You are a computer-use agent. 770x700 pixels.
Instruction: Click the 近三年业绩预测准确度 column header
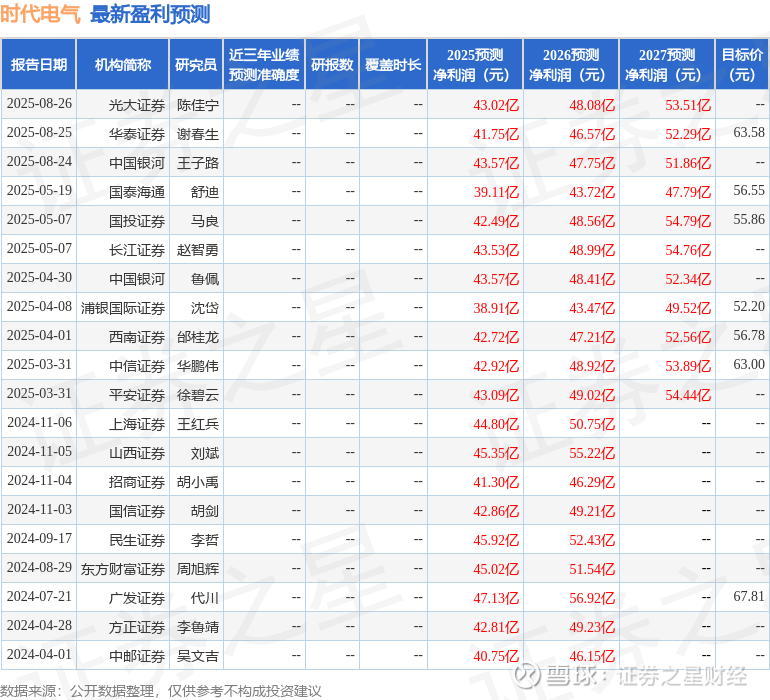pyautogui.click(x=264, y=64)
